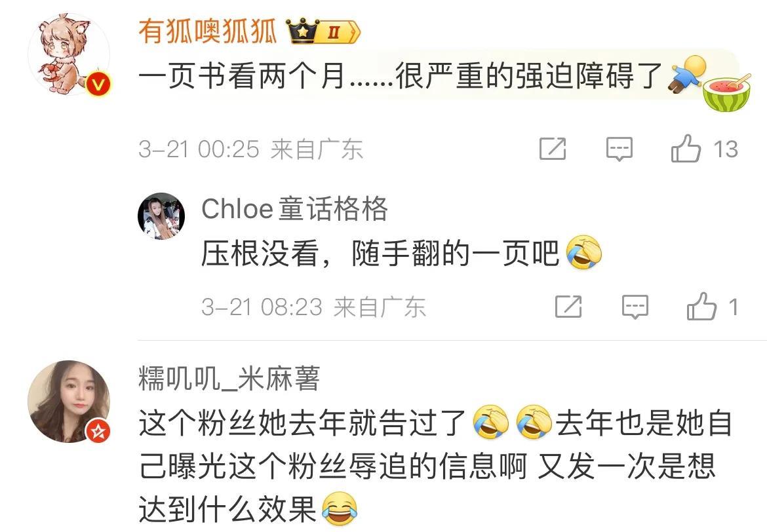Like the reply by Chloe童话格格
767x532 pixels.
[702, 307]
